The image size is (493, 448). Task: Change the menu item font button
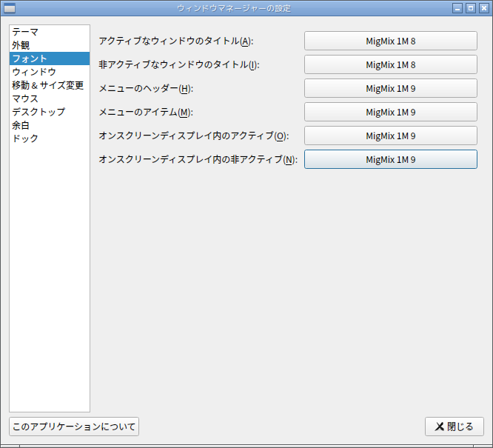391,112
